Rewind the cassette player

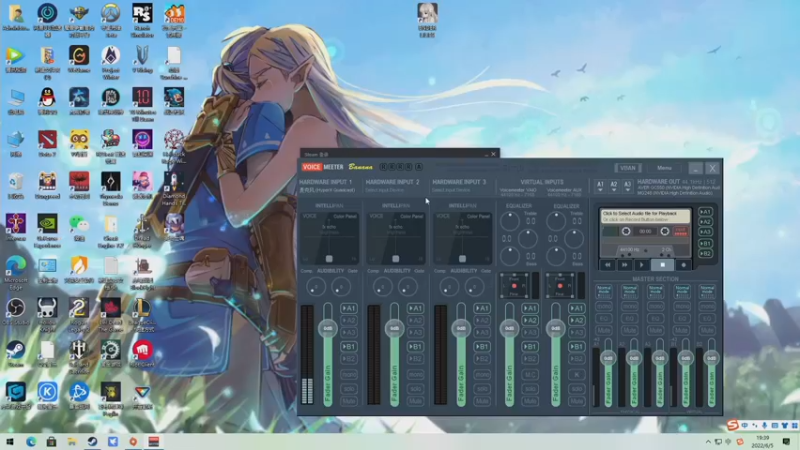(x=607, y=265)
